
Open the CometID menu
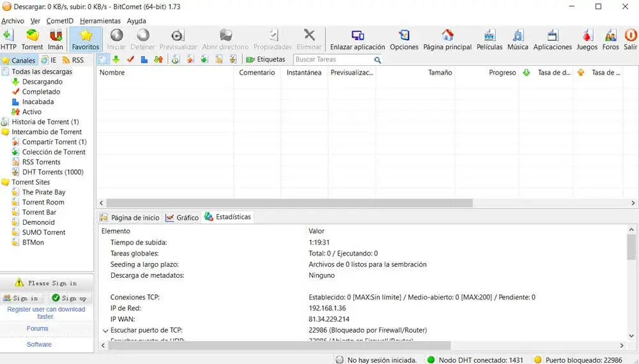pos(60,21)
